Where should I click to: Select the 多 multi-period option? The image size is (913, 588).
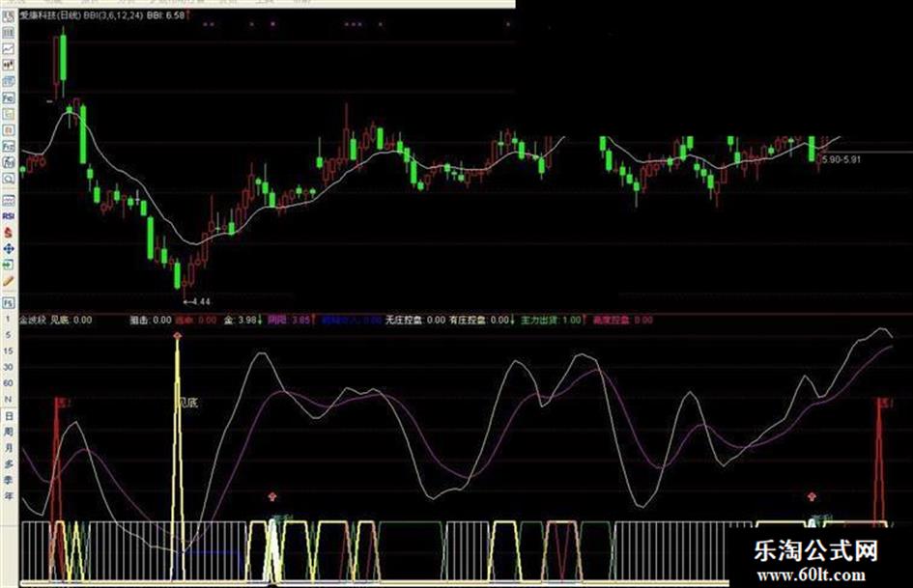click(8, 464)
